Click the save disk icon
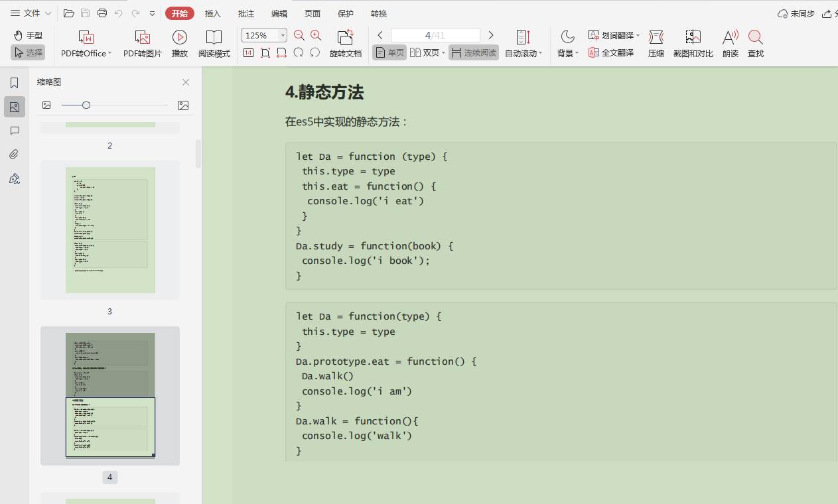Image resolution: width=838 pixels, height=504 pixels. pyautogui.click(x=85, y=13)
